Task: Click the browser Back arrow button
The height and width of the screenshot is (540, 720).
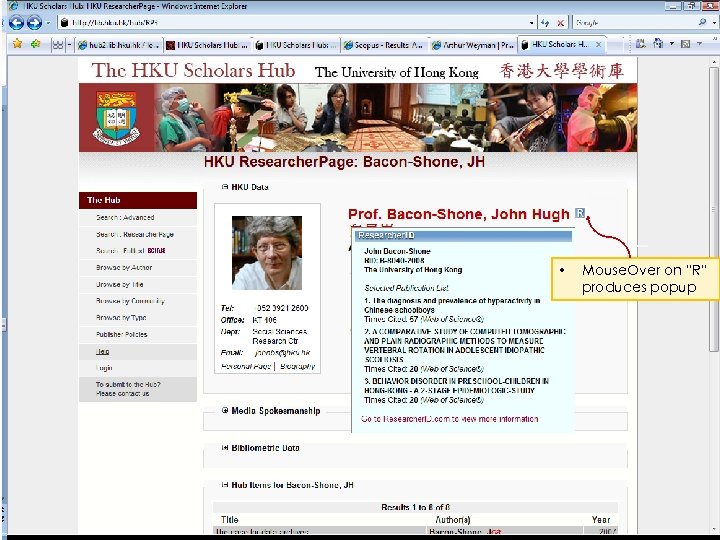Action: coord(17,22)
